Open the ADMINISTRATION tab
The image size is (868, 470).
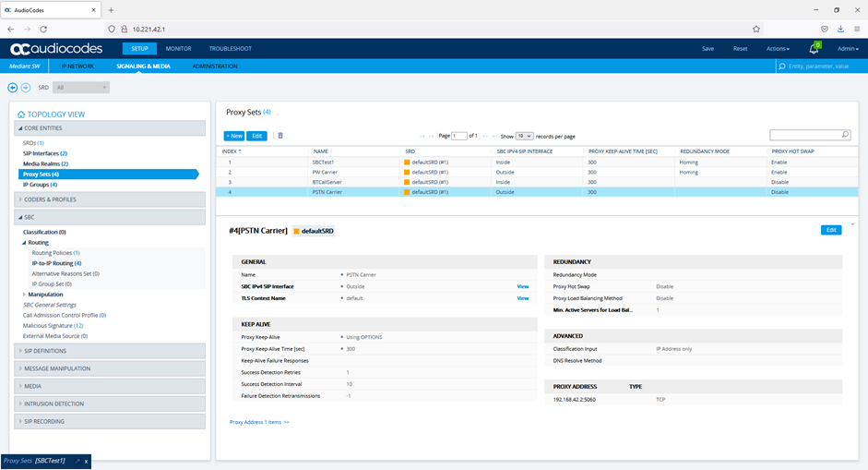click(x=215, y=66)
